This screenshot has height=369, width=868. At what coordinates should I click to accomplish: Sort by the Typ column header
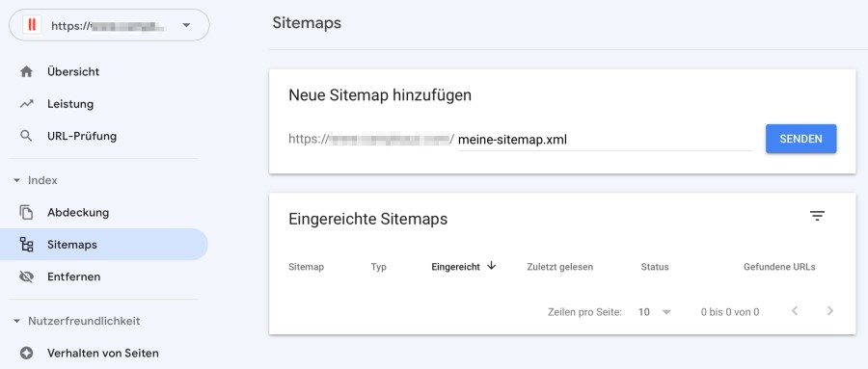[379, 267]
